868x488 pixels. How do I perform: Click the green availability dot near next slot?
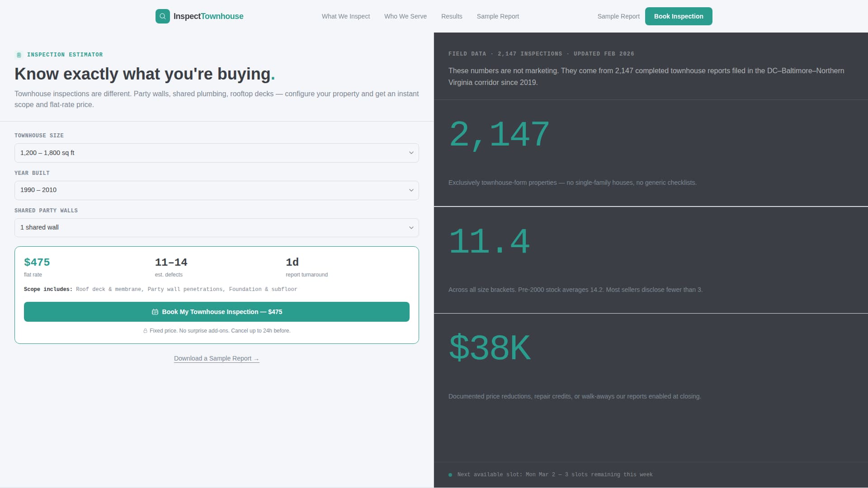(450, 475)
